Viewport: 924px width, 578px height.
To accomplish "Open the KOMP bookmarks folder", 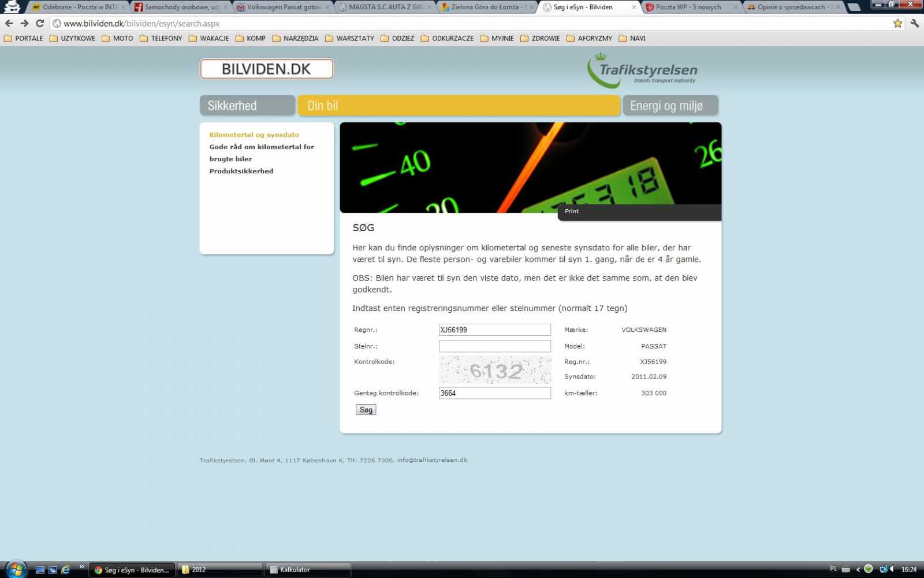I will pos(251,38).
